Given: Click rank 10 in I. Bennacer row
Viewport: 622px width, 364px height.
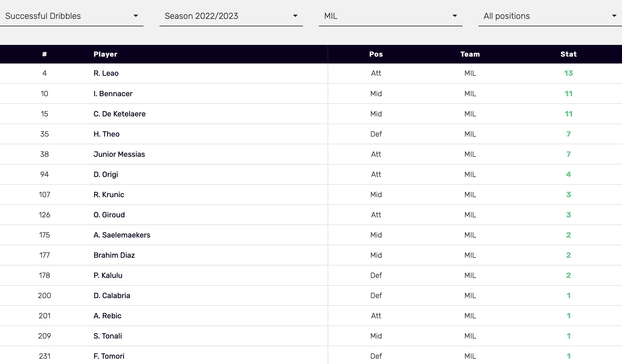Looking at the screenshot, I should (x=44, y=94).
